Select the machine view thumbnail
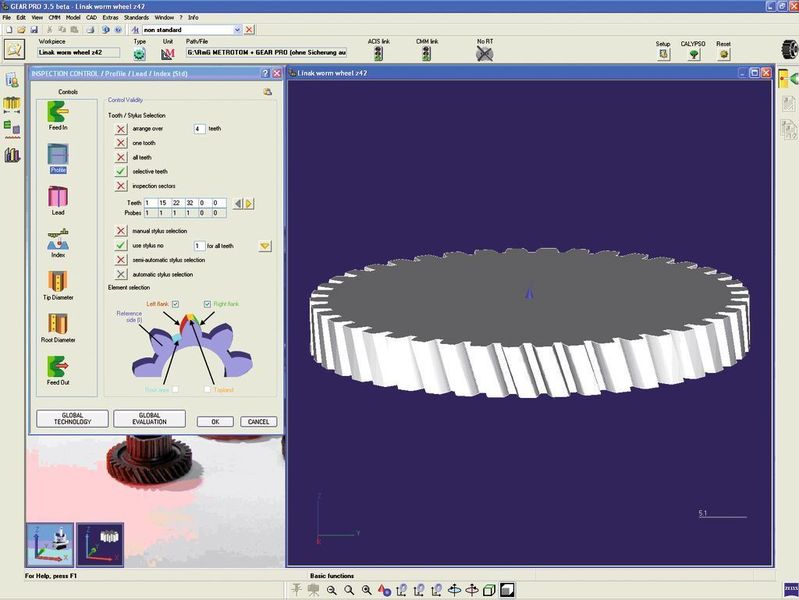The height and width of the screenshot is (600, 799). pos(50,545)
